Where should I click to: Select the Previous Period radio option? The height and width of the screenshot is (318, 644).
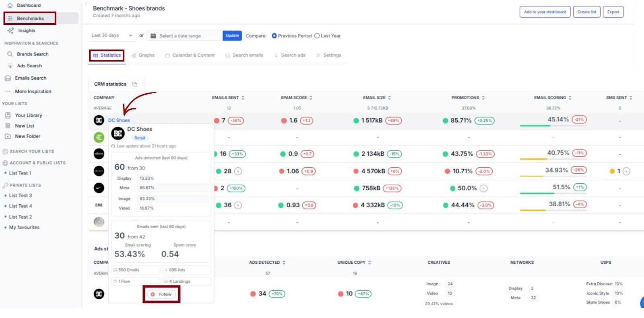[274, 36]
